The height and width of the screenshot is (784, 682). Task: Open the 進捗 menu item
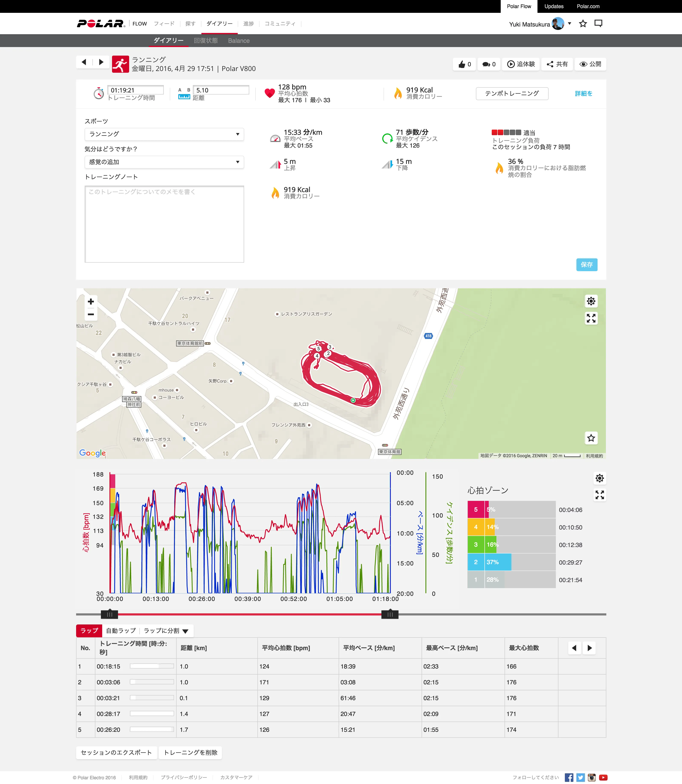click(x=248, y=24)
